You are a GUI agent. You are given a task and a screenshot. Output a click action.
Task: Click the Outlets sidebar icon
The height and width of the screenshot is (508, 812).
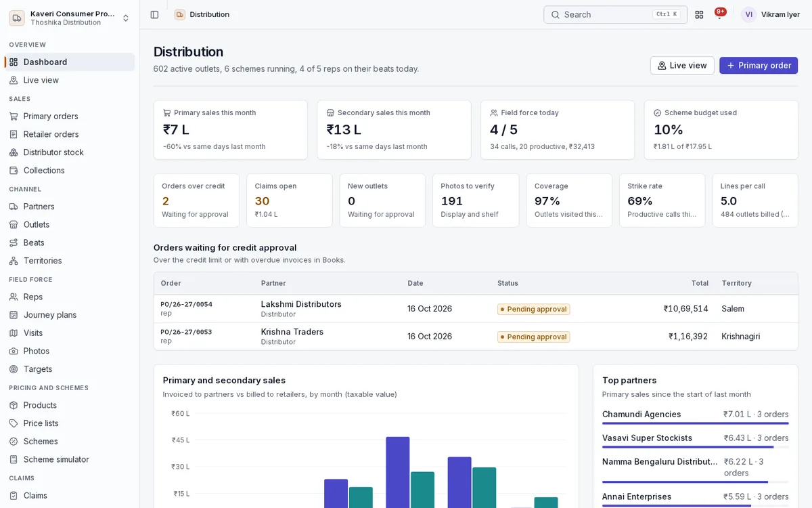point(14,225)
